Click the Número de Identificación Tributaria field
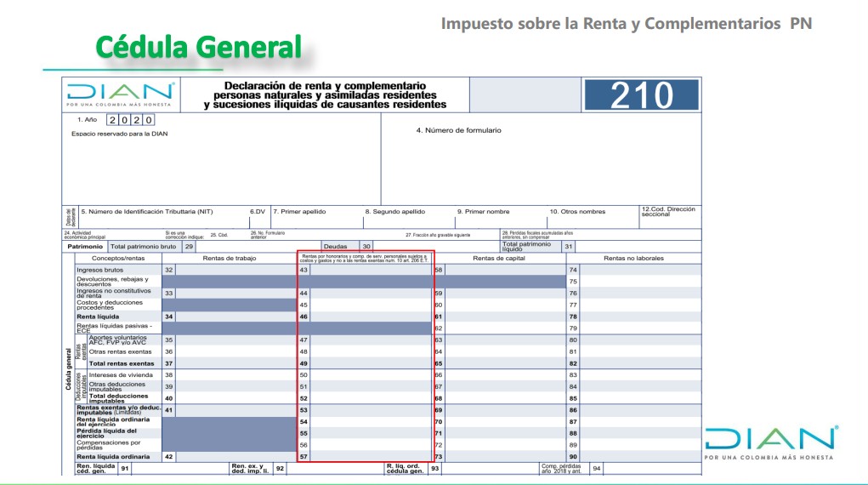 (162, 217)
